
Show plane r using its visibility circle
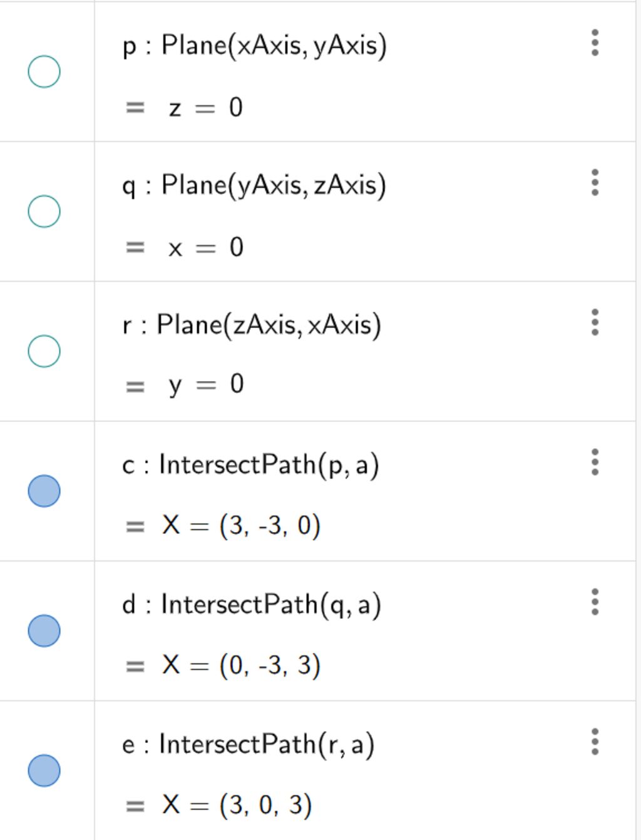[44, 351]
